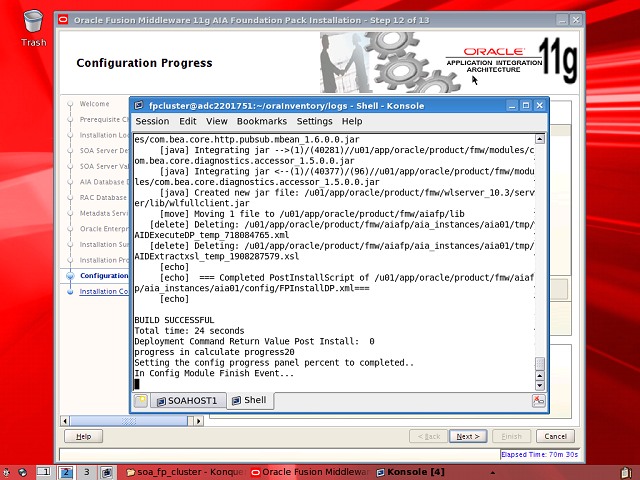Screen dimensions: 640x480
Task: Click the globe browser icon in the taskbar
Action: click(x=22, y=472)
